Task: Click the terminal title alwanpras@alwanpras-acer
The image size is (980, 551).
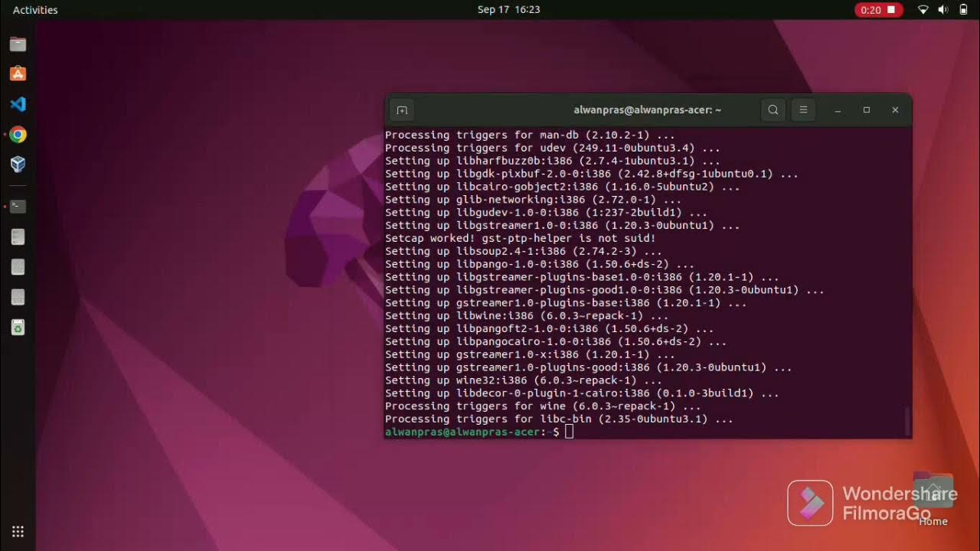Action: tap(648, 110)
